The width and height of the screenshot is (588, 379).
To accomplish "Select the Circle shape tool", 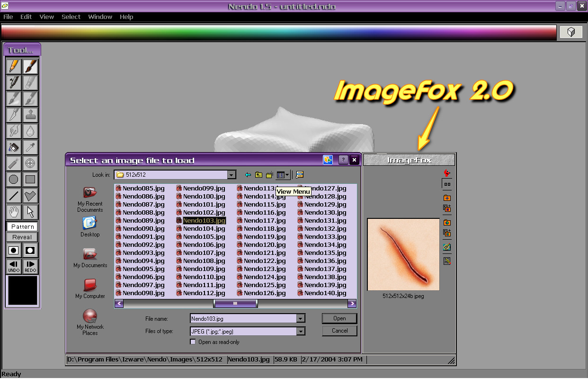I will tap(14, 179).
